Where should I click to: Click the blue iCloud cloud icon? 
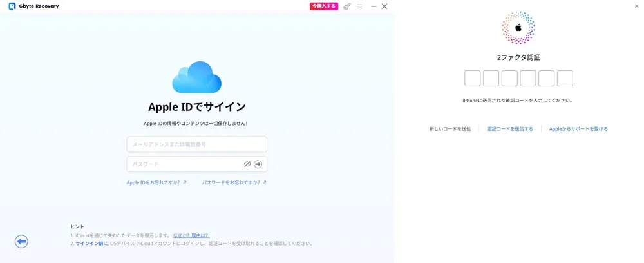[x=196, y=77]
